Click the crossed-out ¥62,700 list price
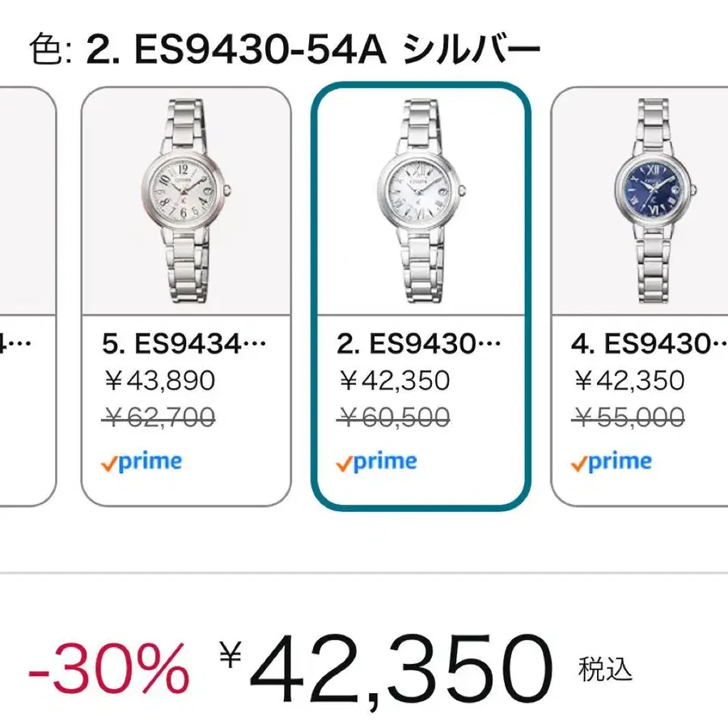 [159, 417]
